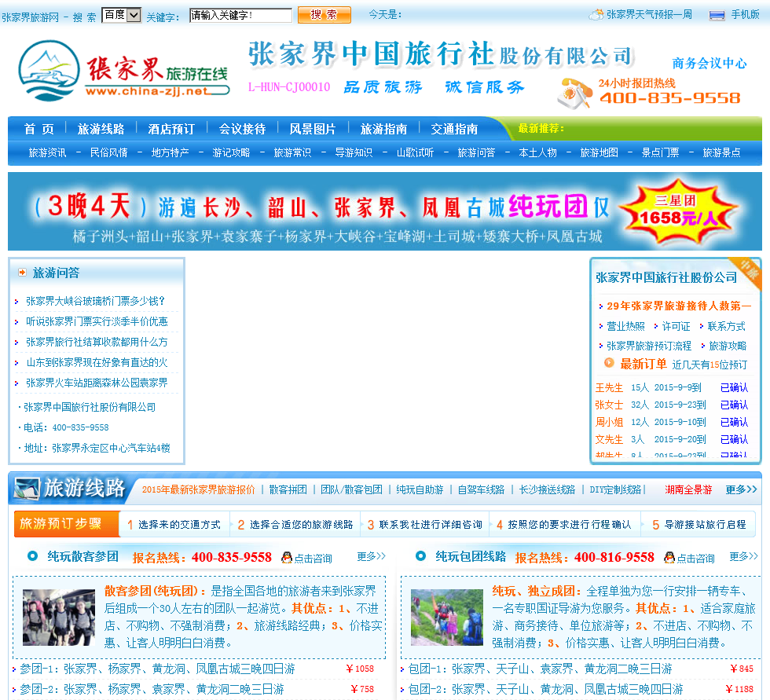770x700 pixels.
Task: Open 湖南全景游 link
Action: tap(688, 489)
